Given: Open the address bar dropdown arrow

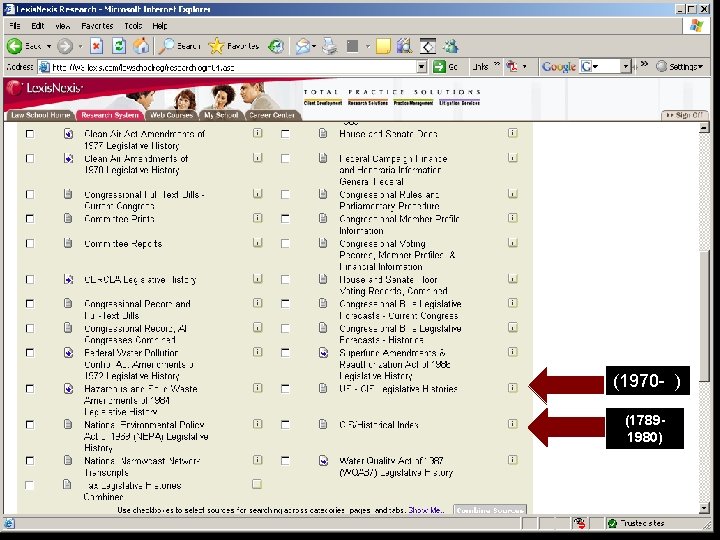Looking at the screenshot, I should (422, 67).
